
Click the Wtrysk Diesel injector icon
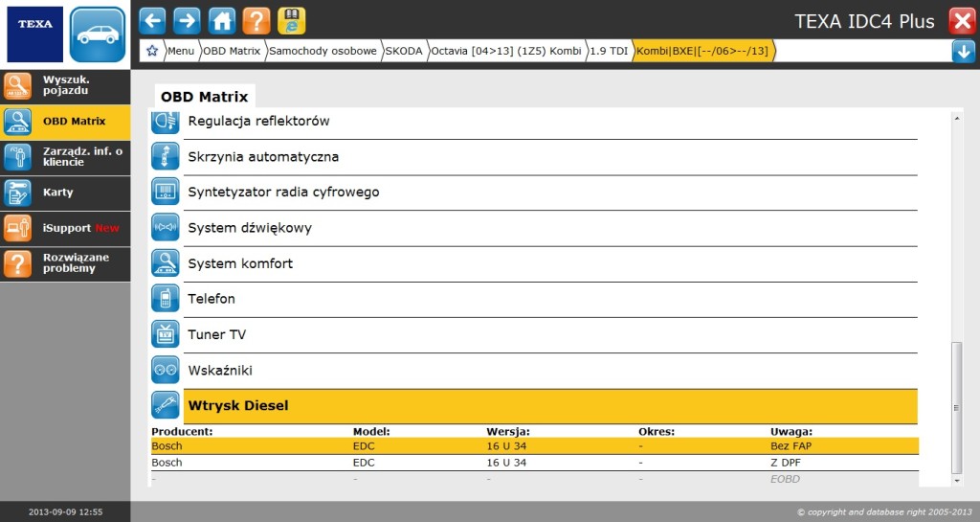pos(165,405)
